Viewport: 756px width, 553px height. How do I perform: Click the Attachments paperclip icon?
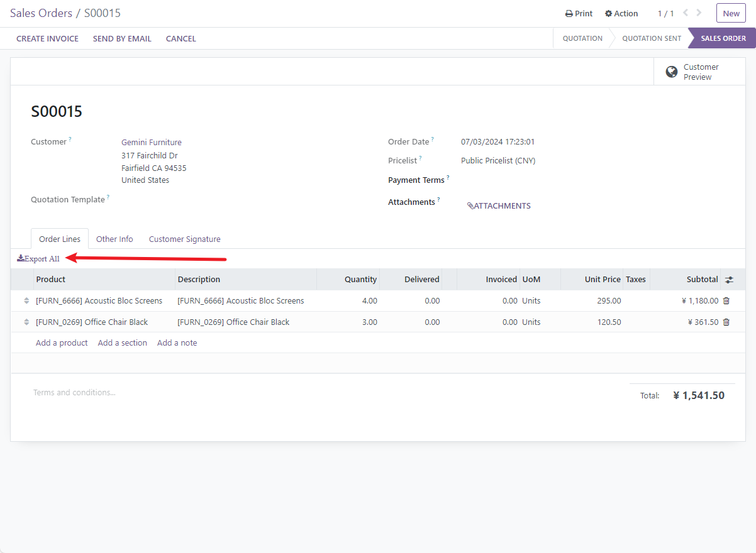[x=470, y=206]
